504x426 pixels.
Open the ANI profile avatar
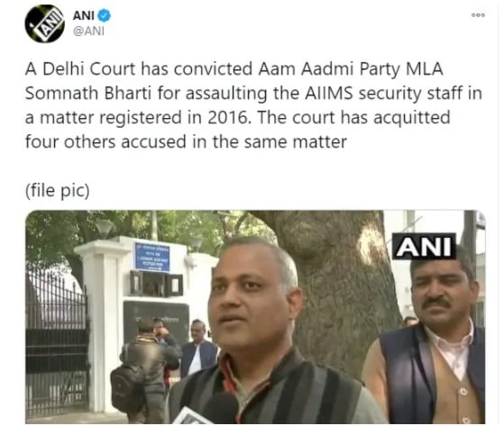[x=45, y=23]
